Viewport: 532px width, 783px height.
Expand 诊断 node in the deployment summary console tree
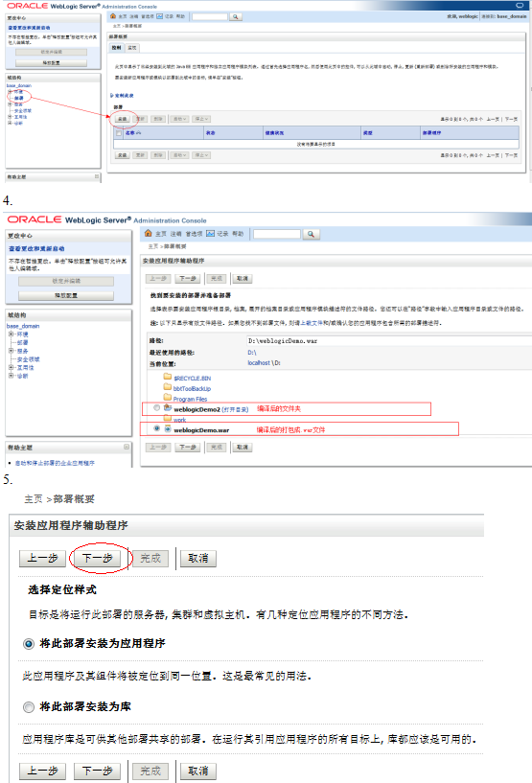click(10, 123)
